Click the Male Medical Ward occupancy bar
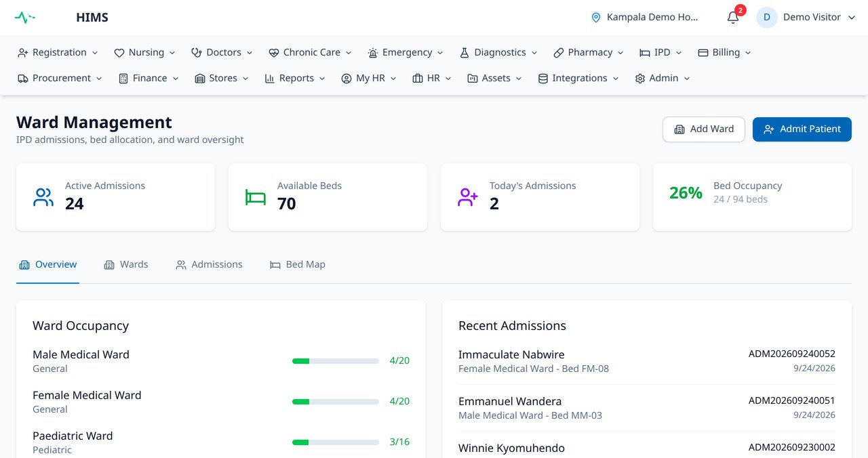Image resolution: width=868 pixels, height=458 pixels. (336, 361)
